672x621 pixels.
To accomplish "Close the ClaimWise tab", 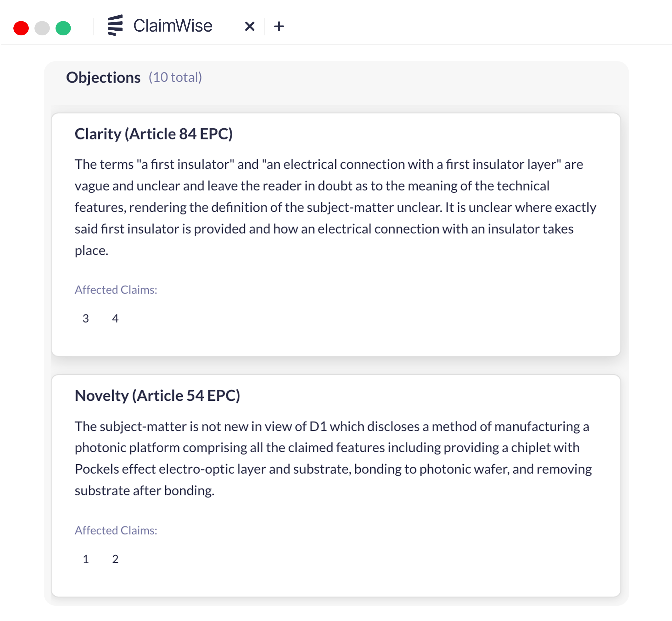I will (249, 26).
